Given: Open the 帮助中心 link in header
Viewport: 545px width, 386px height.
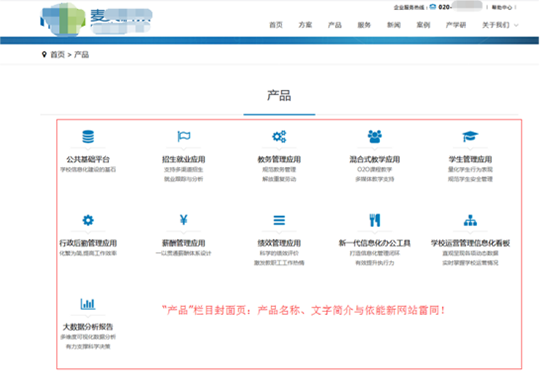Looking at the screenshot, I should [x=502, y=7].
